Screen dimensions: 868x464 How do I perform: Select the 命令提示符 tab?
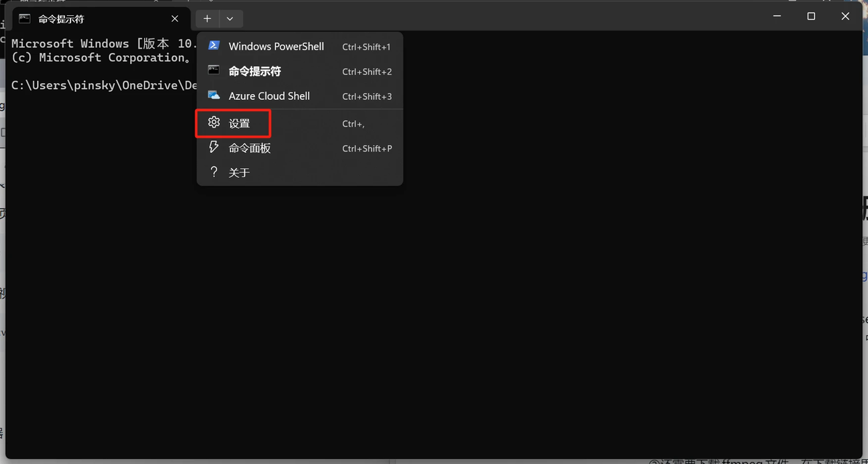tap(101, 19)
